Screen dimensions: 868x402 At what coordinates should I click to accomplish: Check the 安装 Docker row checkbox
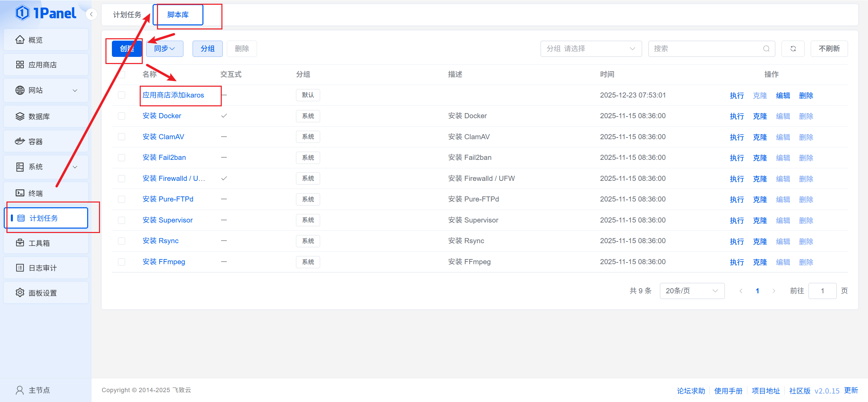121,116
